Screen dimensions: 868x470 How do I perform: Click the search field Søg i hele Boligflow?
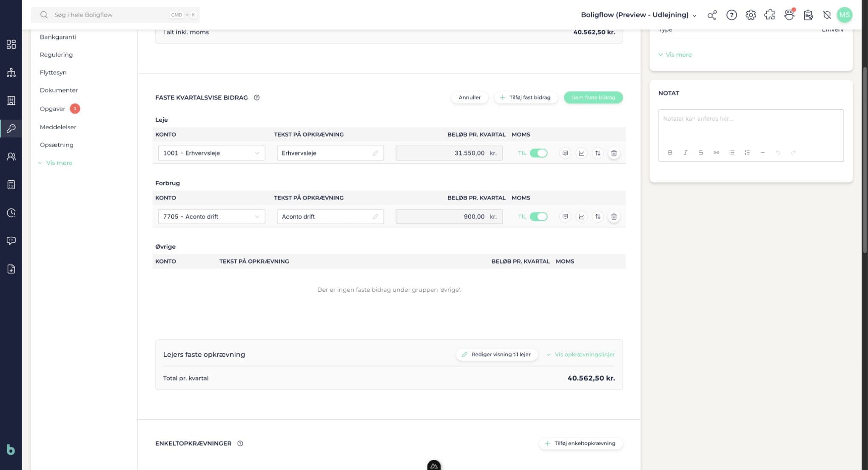(115, 15)
